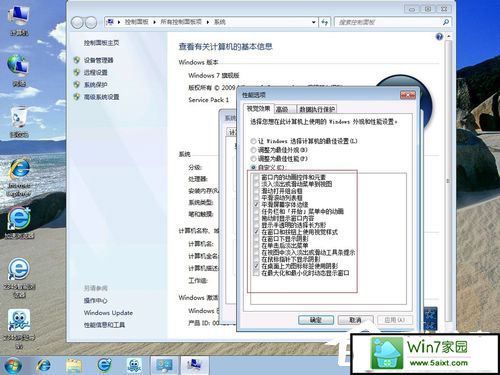Image resolution: width=500 pixels, height=375 pixels.
Task: Enable 平滑滚动列表框 checkbox
Action: coord(256,197)
